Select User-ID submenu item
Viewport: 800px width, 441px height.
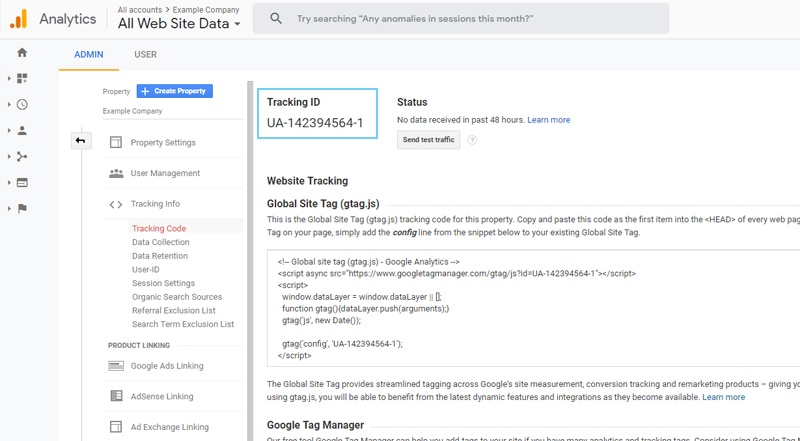(145, 270)
